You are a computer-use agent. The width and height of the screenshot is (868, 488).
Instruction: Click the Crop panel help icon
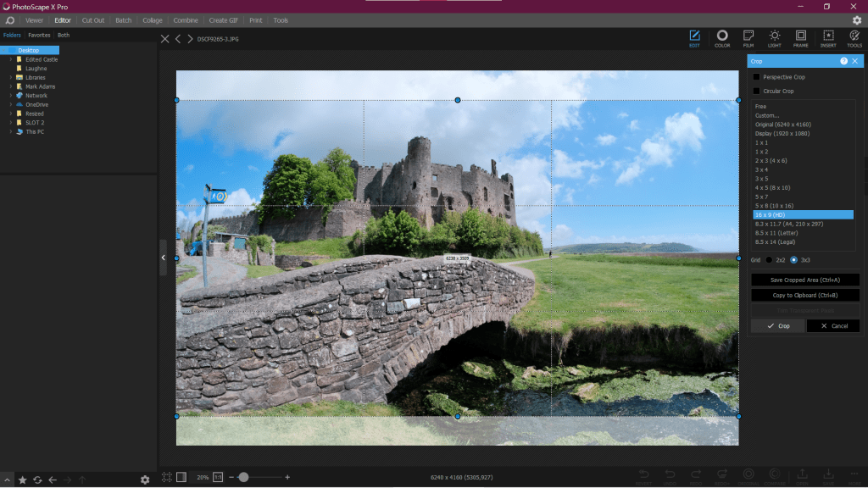pyautogui.click(x=843, y=61)
